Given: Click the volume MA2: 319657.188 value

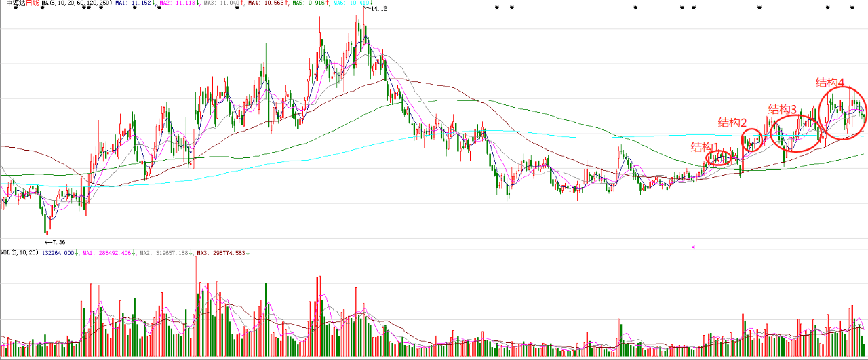Looking at the screenshot, I should pyautogui.click(x=165, y=253).
